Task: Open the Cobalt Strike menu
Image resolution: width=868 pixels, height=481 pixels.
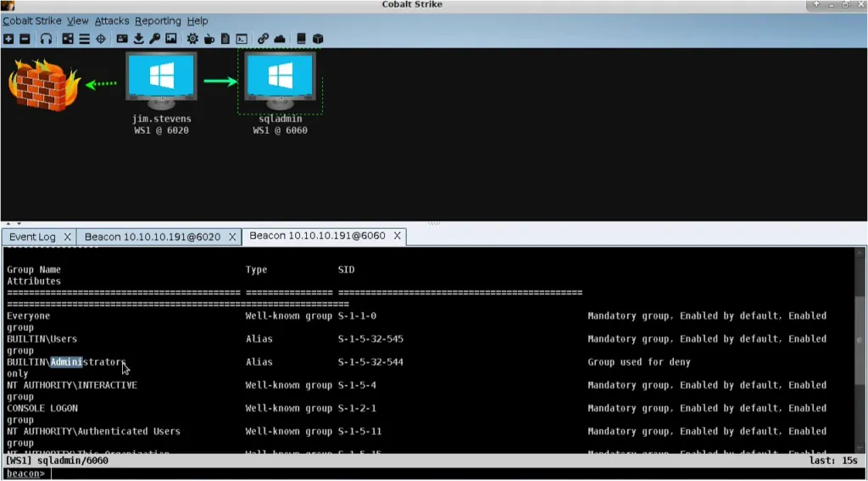Action: pos(33,21)
